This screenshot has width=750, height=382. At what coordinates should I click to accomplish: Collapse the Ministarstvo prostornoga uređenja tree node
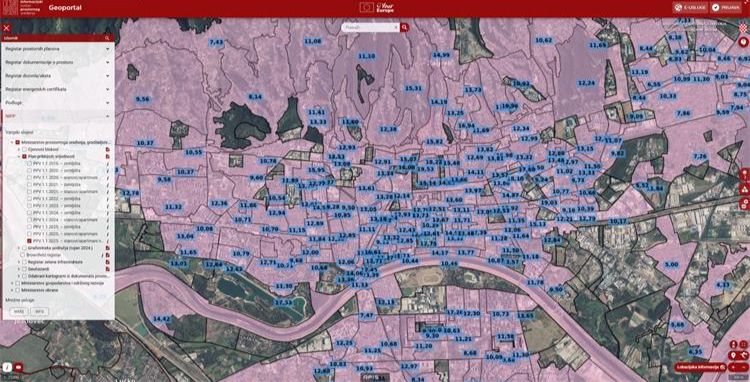11,142
